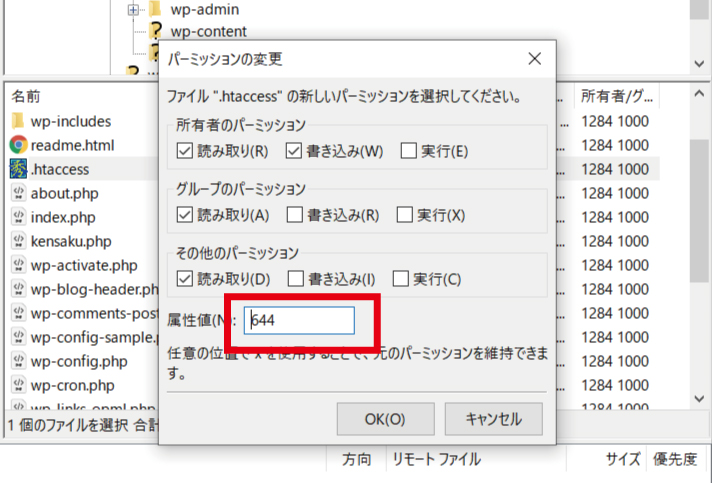Screen dimensions: 712x483
Task: Click the wp-config.php file icon
Action: pyautogui.click(x=18, y=361)
